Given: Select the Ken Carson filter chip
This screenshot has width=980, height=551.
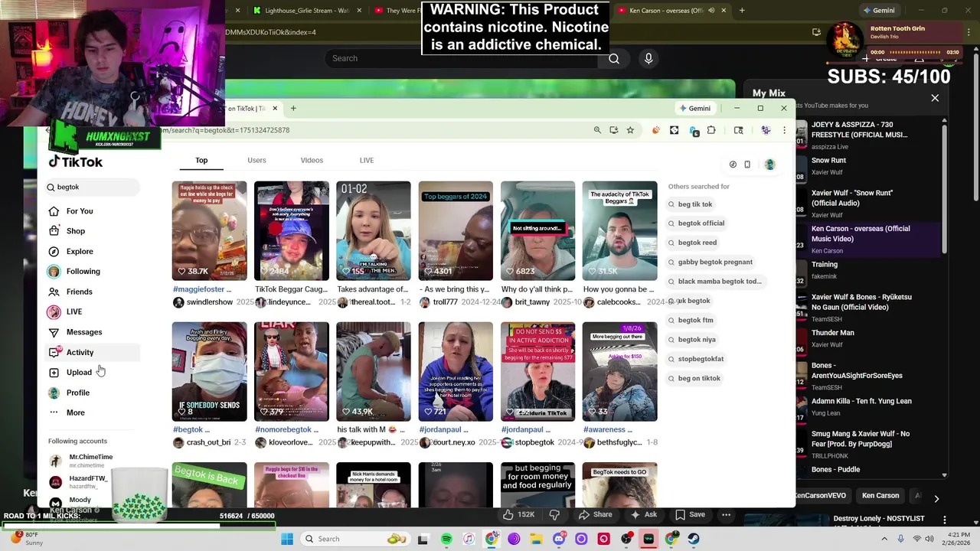Looking at the screenshot, I should (880, 496).
